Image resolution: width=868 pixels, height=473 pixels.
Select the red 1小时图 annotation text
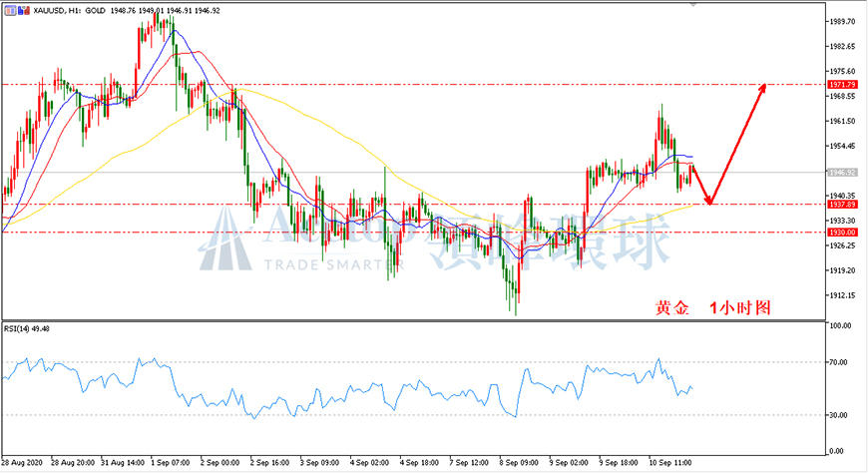pyautogui.click(x=740, y=308)
